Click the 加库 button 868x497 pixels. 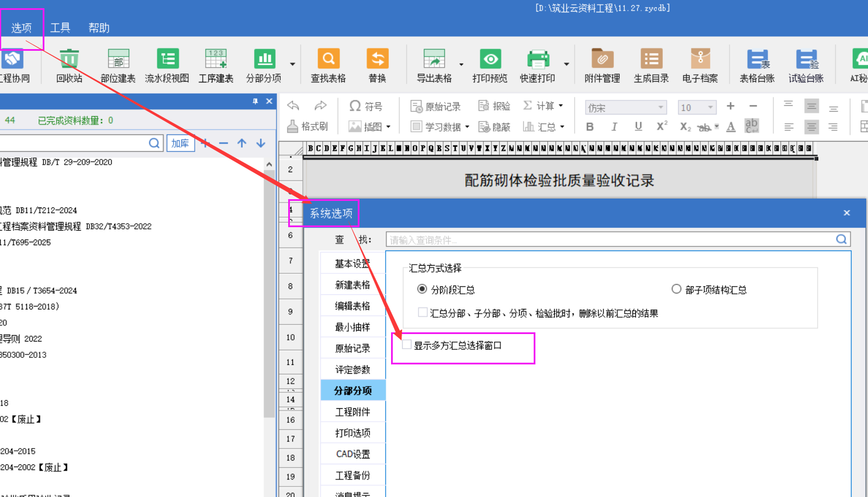tap(180, 143)
